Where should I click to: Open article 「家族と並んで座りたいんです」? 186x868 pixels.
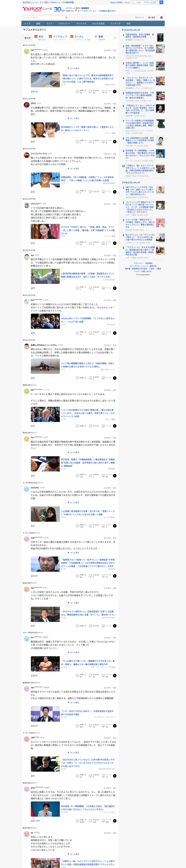pos(87,79)
